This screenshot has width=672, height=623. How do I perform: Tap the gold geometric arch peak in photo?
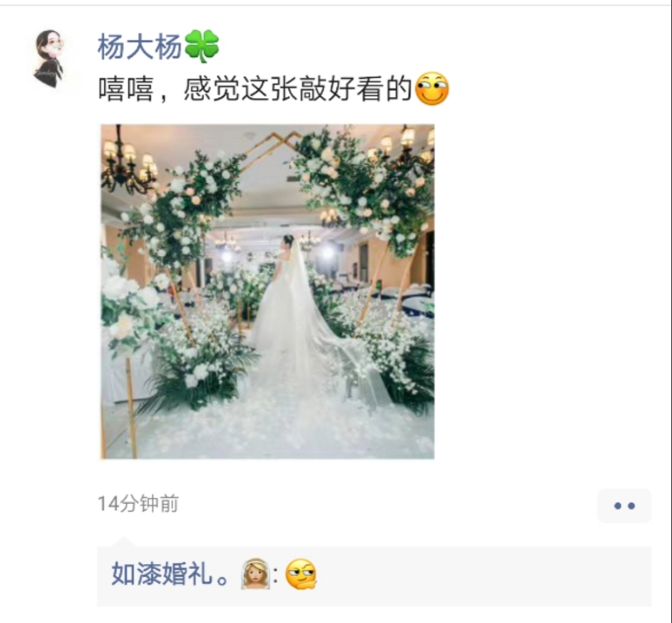[x=274, y=142]
